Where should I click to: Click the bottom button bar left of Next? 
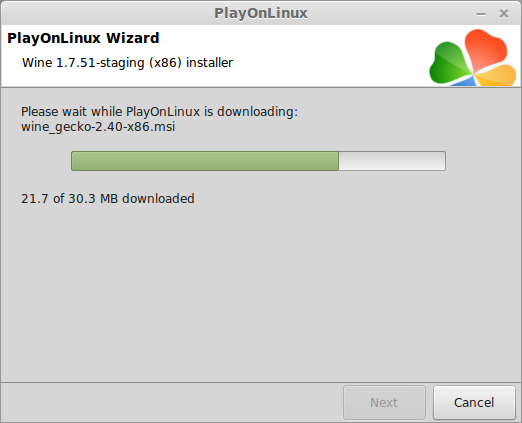(x=172, y=402)
